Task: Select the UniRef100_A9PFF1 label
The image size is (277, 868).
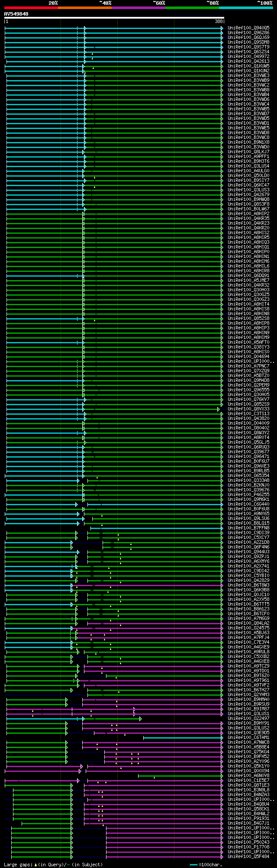Action: click(x=248, y=156)
